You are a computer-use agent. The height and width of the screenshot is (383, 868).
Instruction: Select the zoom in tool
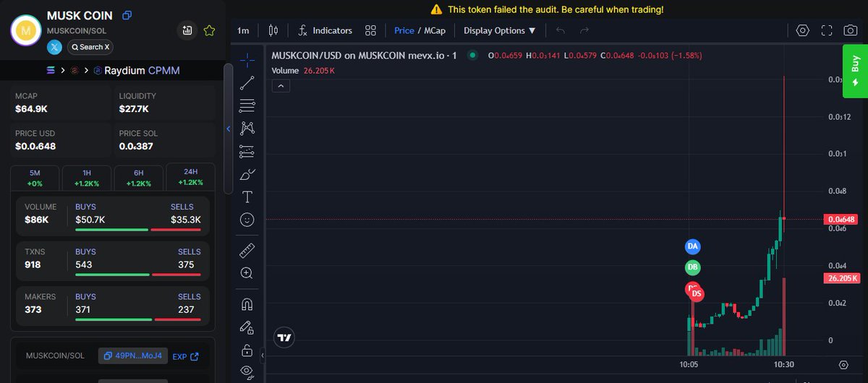point(247,273)
